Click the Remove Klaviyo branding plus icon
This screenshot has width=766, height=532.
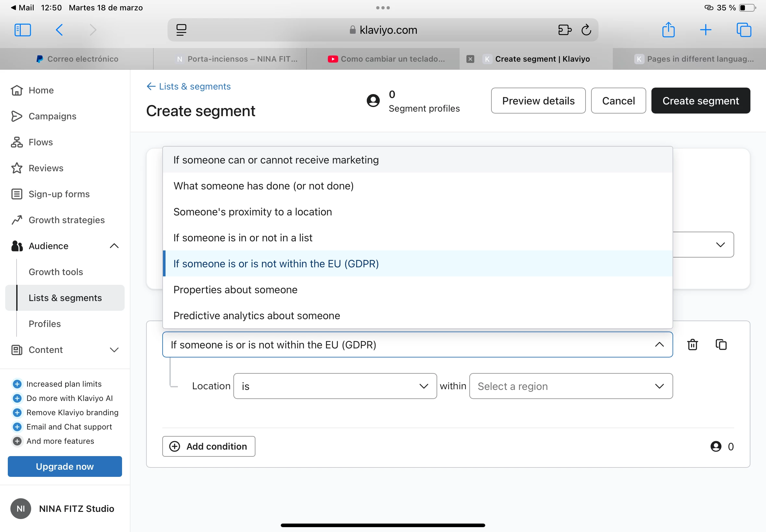click(x=17, y=413)
